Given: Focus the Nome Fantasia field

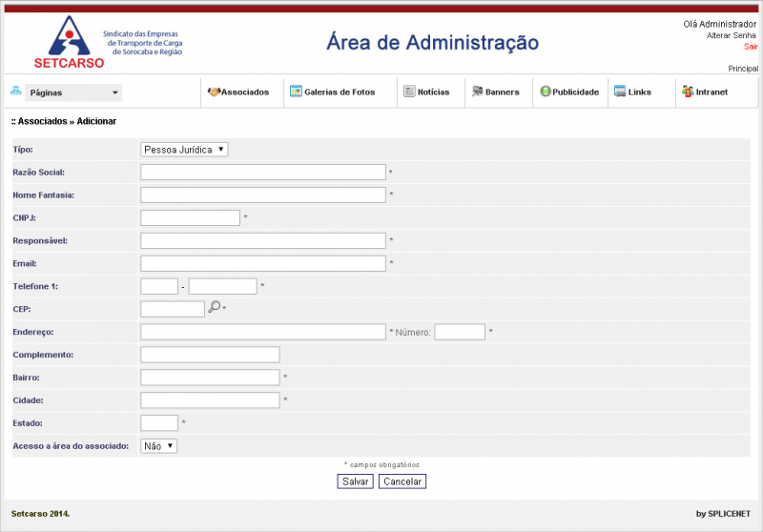Looking at the screenshot, I should click(263, 195).
